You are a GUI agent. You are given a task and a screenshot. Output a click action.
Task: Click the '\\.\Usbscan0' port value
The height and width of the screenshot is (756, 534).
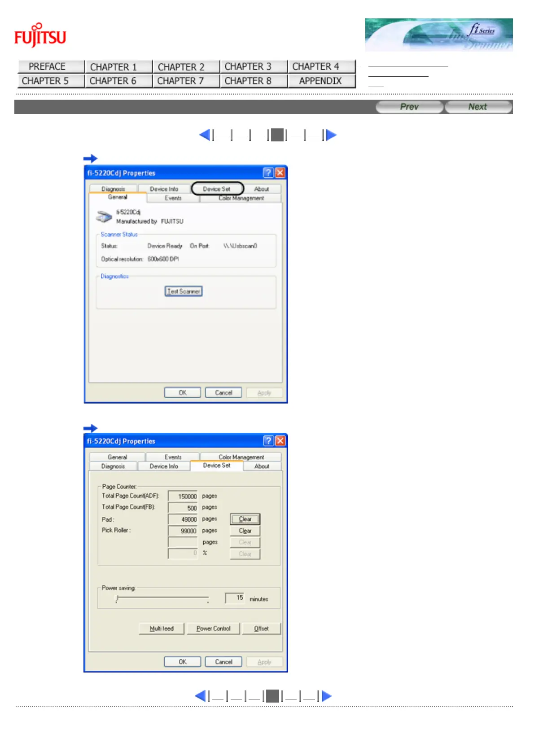240,246
